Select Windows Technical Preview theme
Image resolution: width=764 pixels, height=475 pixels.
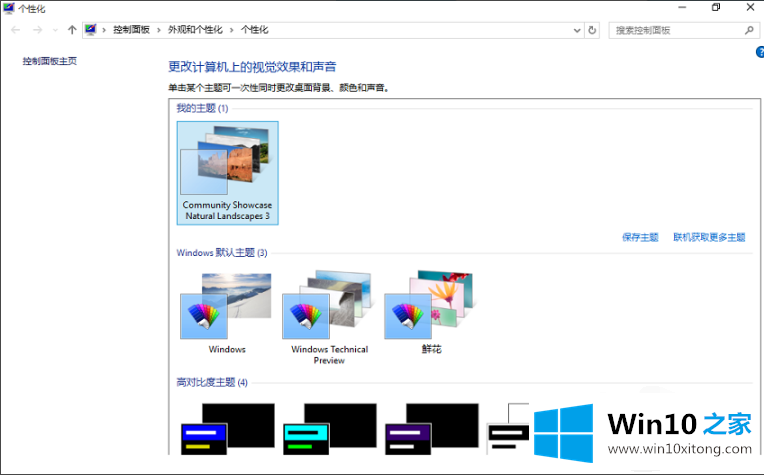(329, 317)
